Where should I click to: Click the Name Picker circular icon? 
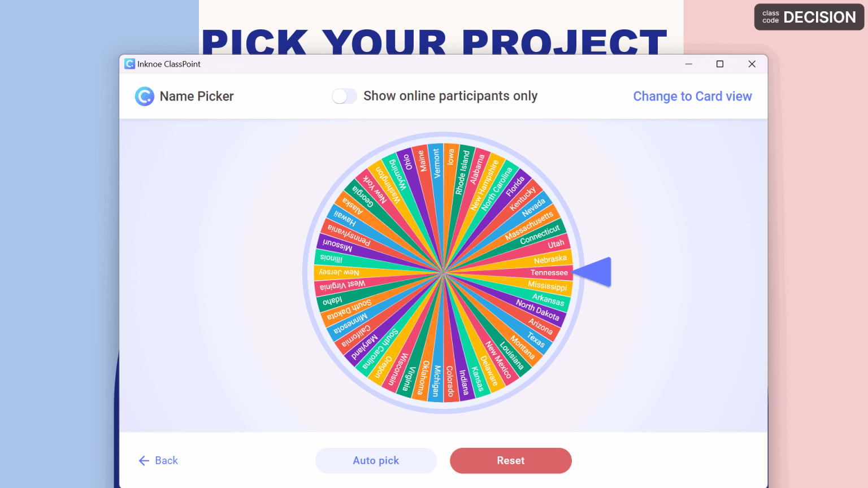(x=145, y=96)
